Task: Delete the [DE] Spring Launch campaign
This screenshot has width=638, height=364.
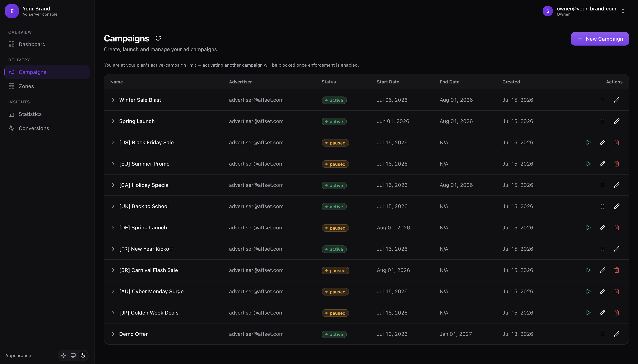Action: coord(617,228)
